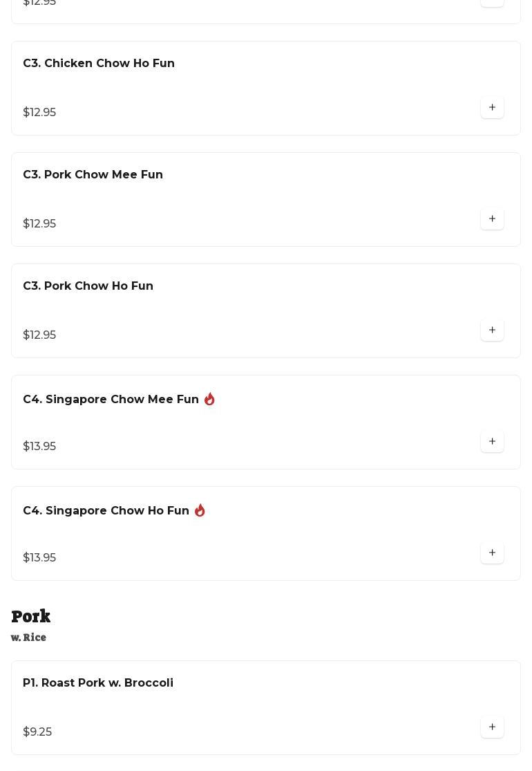This screenshot has height=771, width=532.
Task: Click $12.95 price under Pork Chow Mee Fun
Action: (39, 224)
